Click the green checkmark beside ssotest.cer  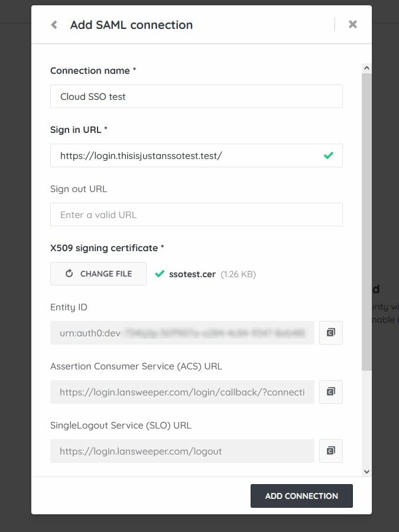pos(159,274)
